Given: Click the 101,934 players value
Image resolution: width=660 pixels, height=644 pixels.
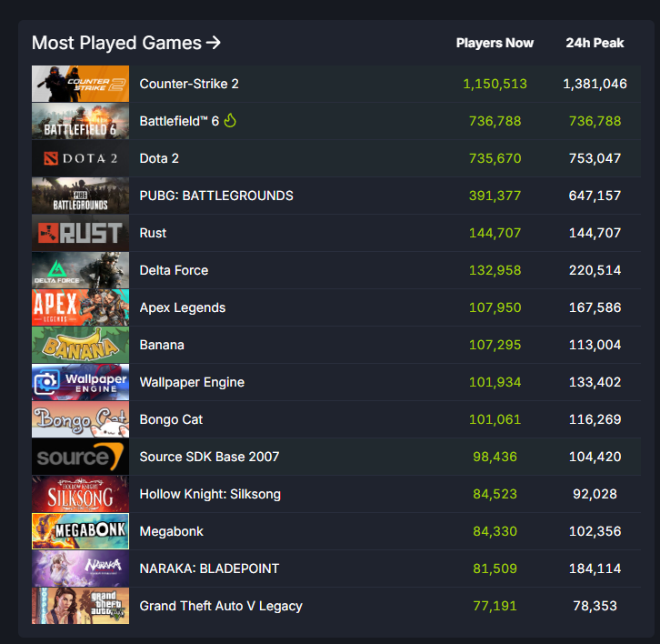Looking at the screenshot, I should pyautogui.click(x=495, y=382).
